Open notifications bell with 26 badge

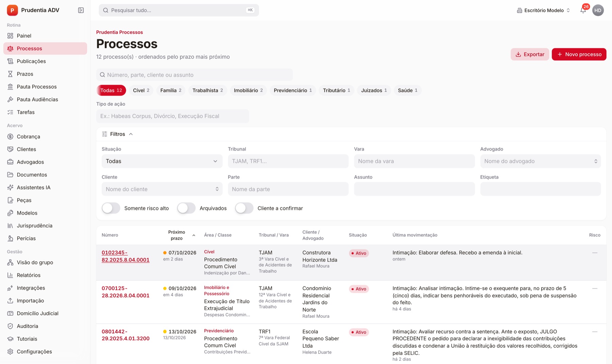point(583,10)
